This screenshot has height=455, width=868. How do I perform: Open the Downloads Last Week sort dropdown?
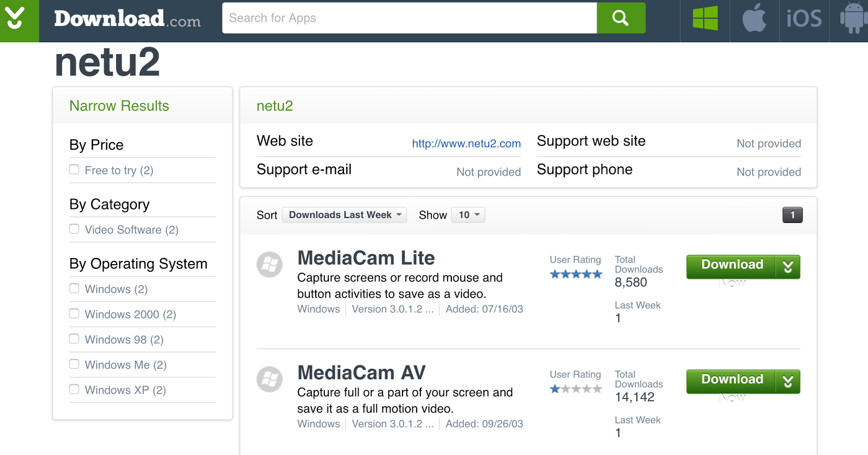[x=344, y=215]
